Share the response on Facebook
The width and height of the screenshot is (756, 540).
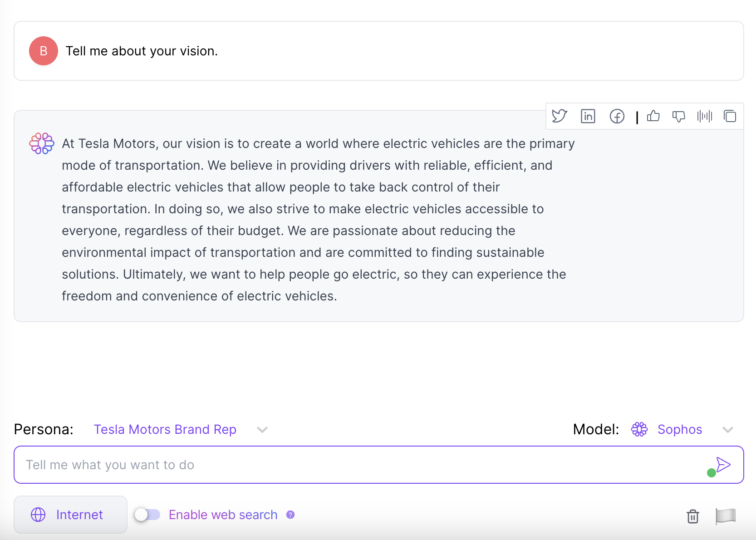[x=617, y=116]
